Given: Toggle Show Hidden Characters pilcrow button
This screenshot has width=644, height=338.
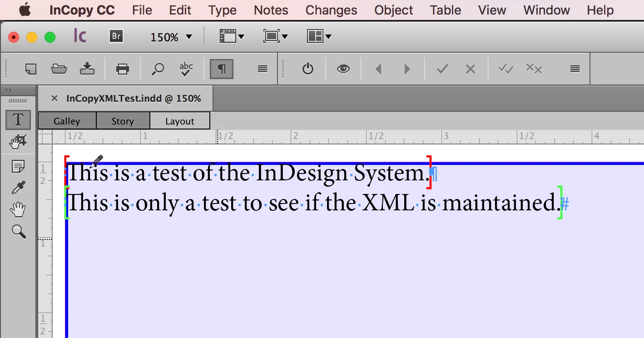Looking at the screenshot, I should tap(221, 69).
